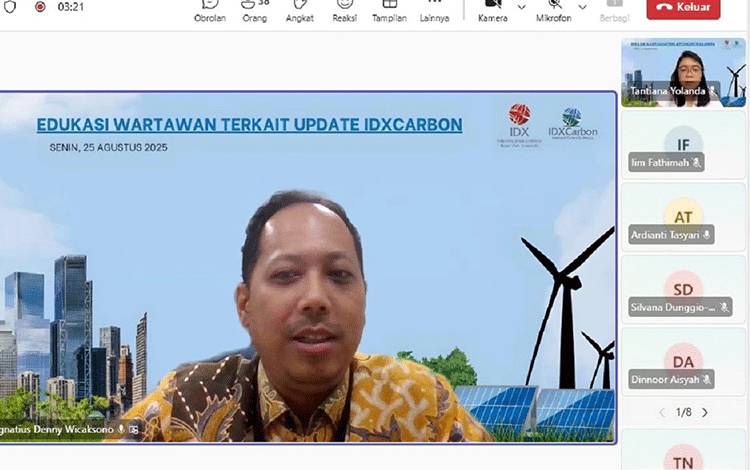Click the 1/8 page indicator
Viewport: 750px width, 470px height.
[684, 412]
